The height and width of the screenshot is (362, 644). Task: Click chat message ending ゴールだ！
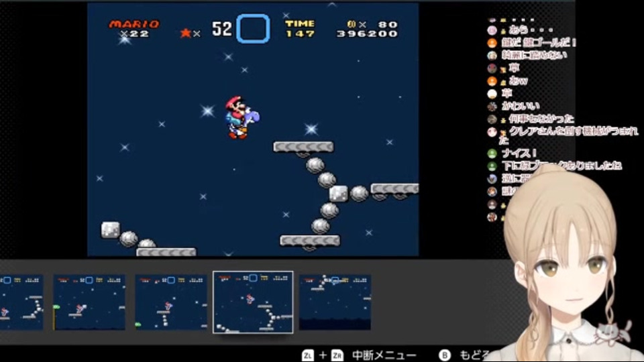tap(539, 43)
